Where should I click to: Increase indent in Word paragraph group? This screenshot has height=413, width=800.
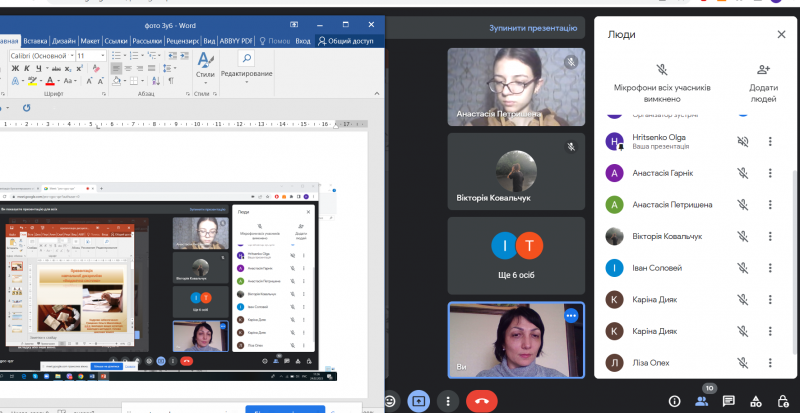coord(183,55)
